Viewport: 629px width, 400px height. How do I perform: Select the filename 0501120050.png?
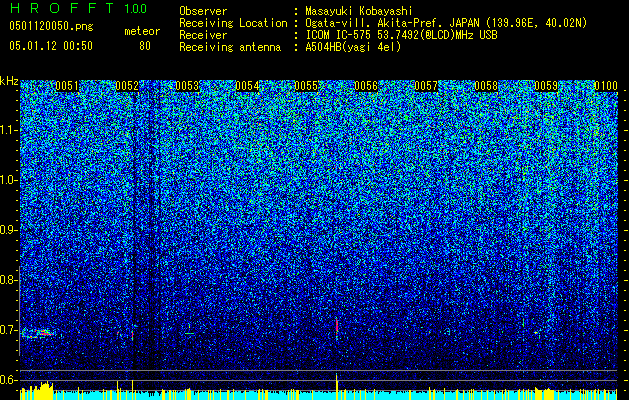(x=51, y=26)
